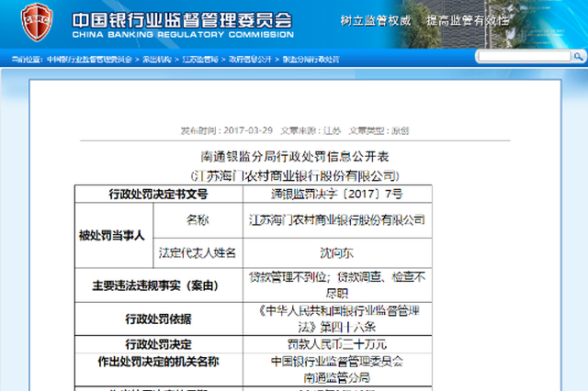Click cell 《中华人民共和国银行业监督管理法》第四十六条
Image resolution: width=588 pixels, height=391 pixels.
click(337, 318)
